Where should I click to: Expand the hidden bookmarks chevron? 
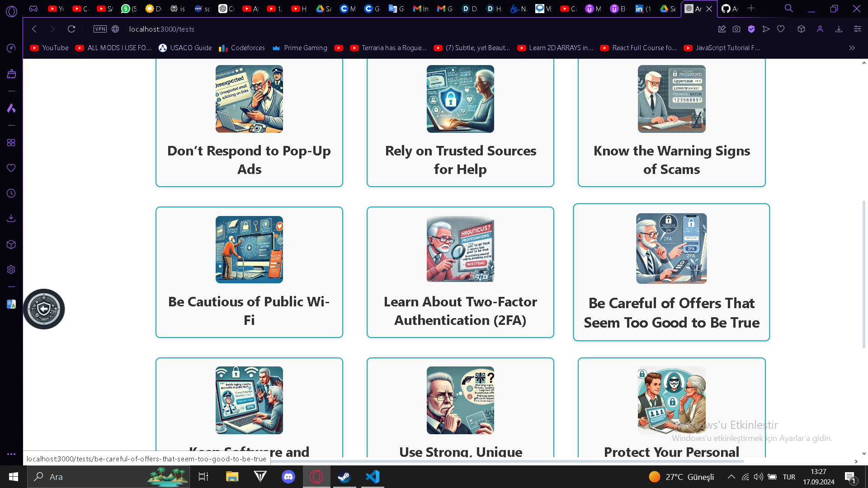852,48
